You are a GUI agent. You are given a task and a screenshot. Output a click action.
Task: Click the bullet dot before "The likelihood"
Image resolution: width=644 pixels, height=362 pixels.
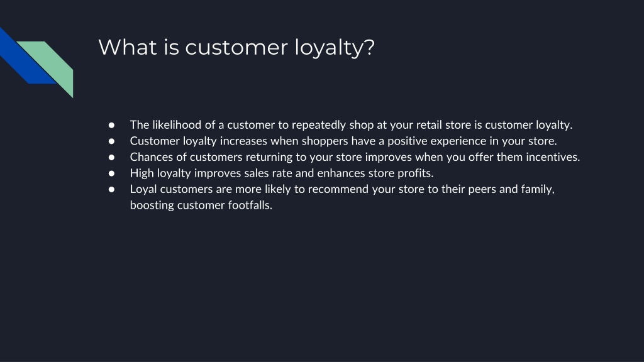click(x=111, y=125)
